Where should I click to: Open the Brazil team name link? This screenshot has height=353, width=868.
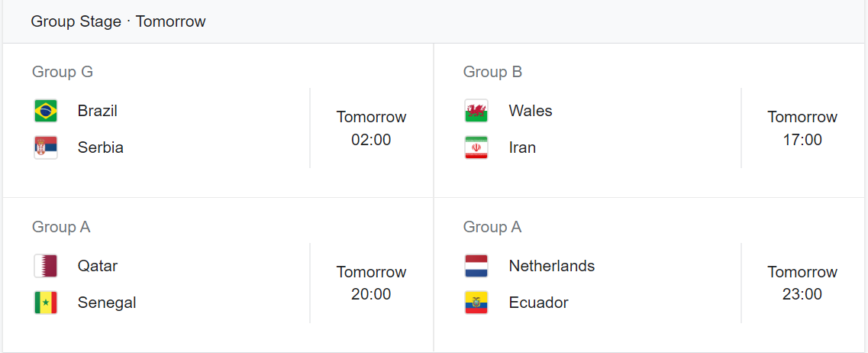tap(98, 111)
